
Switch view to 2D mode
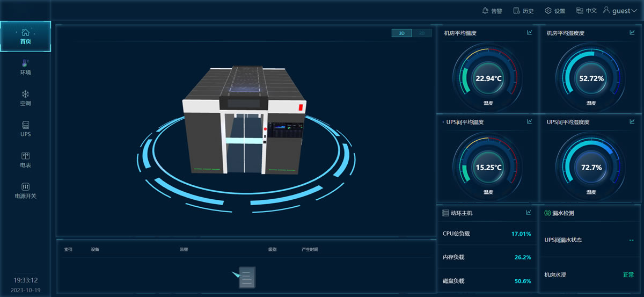pos(422,33)
